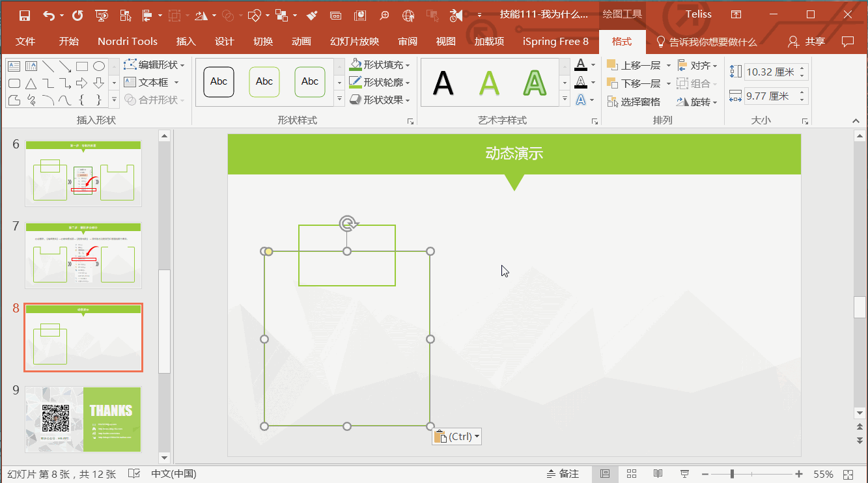
Task: Choose the rectangle shape in the gallery
Action: point(82,66)
